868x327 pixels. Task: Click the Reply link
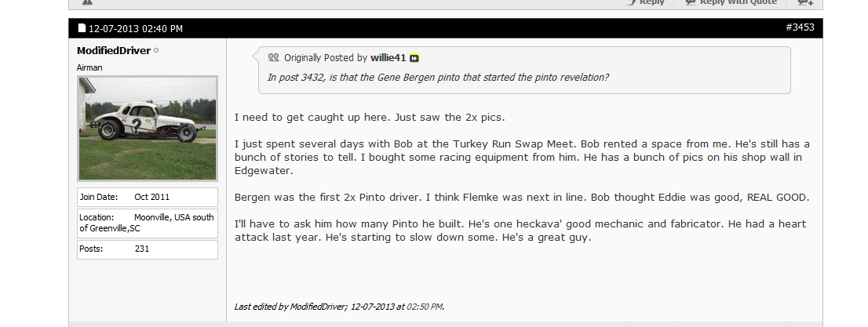pos(651,2)
